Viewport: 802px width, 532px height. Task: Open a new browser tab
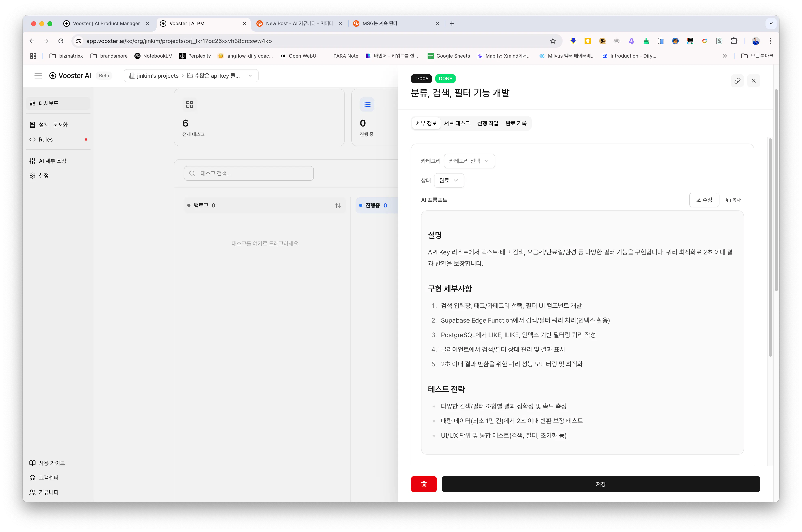point(452,23)
